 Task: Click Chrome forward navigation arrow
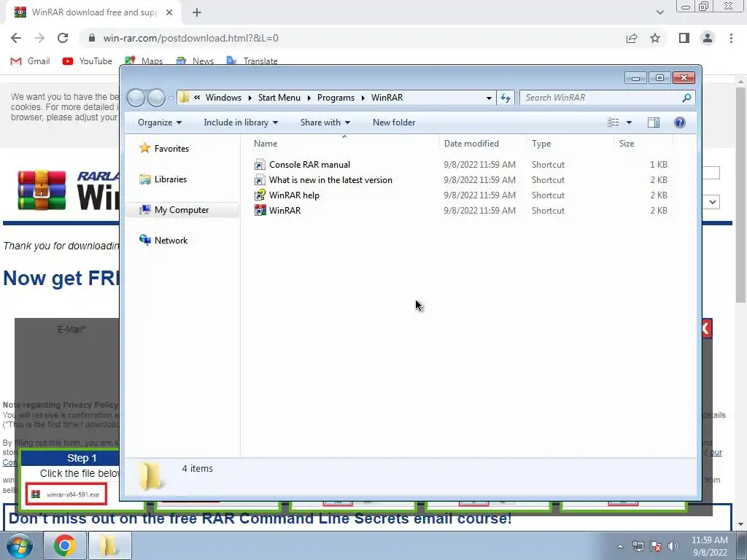pyautogui.click(x=39, y=38)
